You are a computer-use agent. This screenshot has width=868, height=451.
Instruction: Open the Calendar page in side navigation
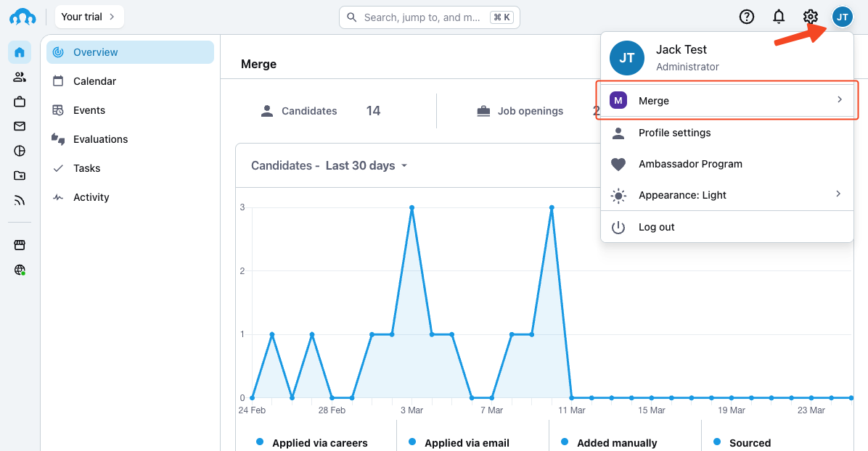coord(94,81)
